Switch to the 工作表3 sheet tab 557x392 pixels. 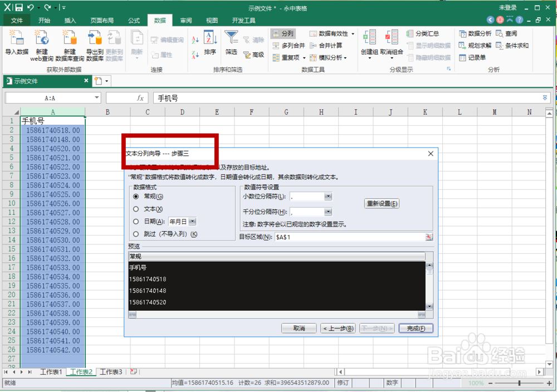[111, 371]
